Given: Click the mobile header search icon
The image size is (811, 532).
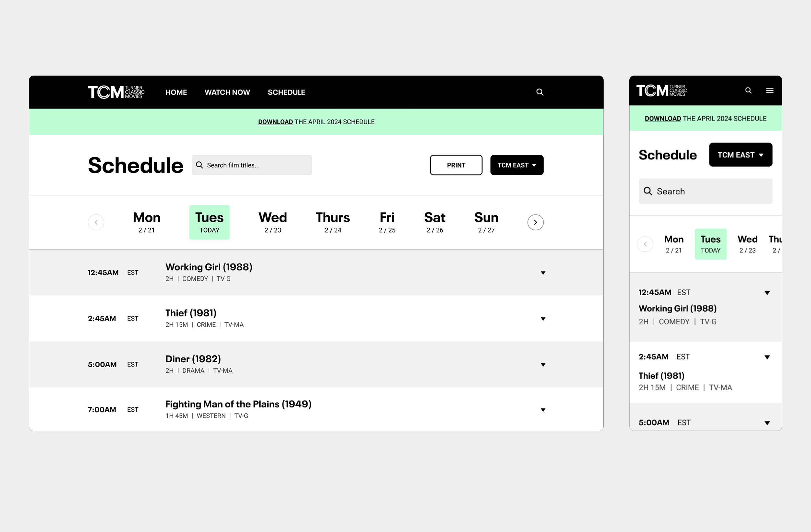Looking at the screenshot, I should [x=748, y=91].
